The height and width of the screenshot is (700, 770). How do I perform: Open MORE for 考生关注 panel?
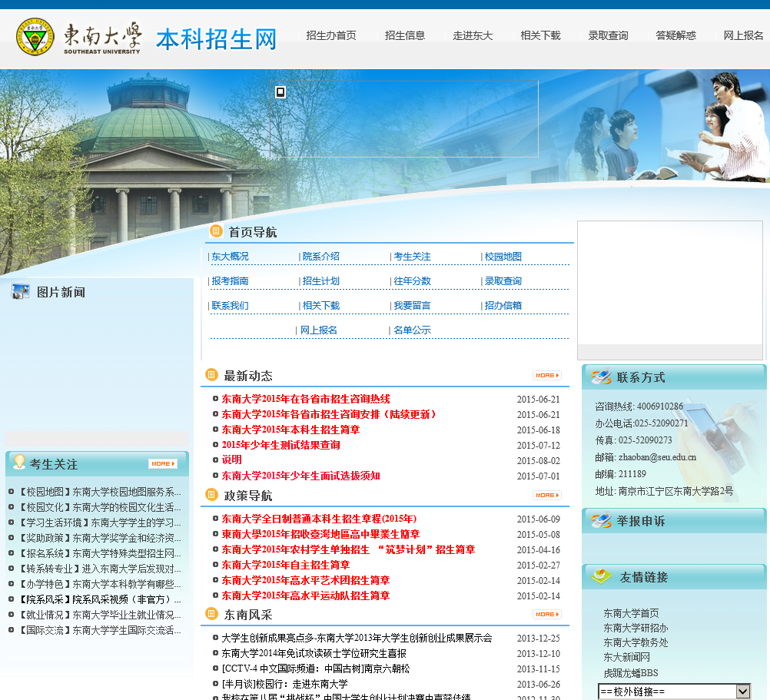[x=163, y=464]
